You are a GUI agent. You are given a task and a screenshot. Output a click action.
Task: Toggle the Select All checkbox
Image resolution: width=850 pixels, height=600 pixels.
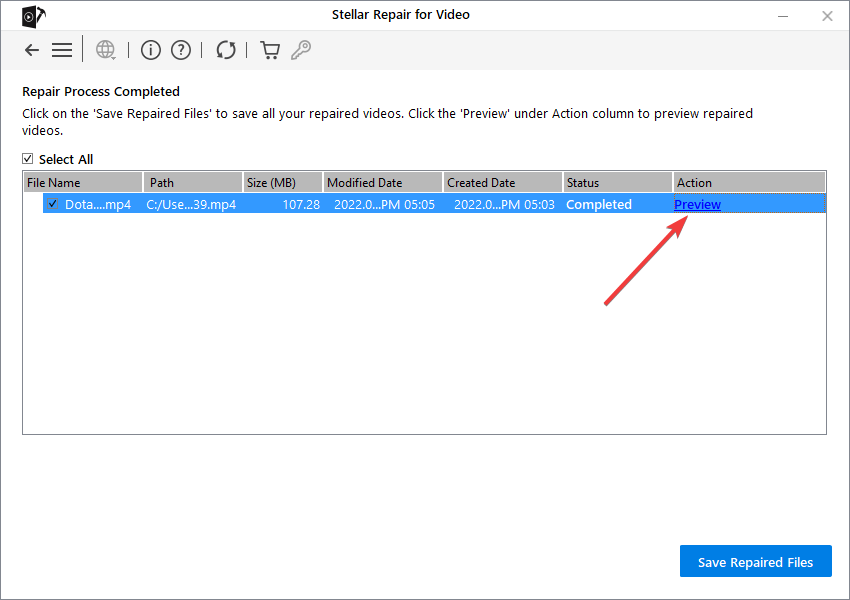pos(28,159)
